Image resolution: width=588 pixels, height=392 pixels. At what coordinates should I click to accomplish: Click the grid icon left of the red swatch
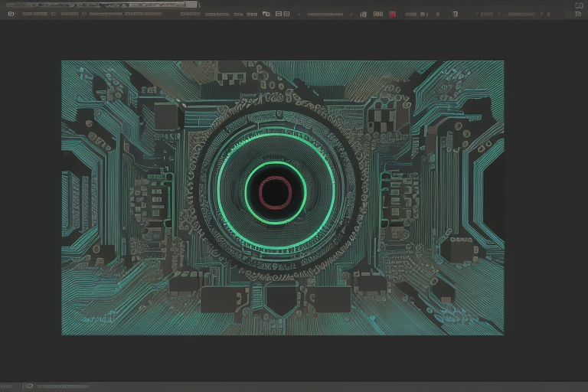click(x=363, y=14)
